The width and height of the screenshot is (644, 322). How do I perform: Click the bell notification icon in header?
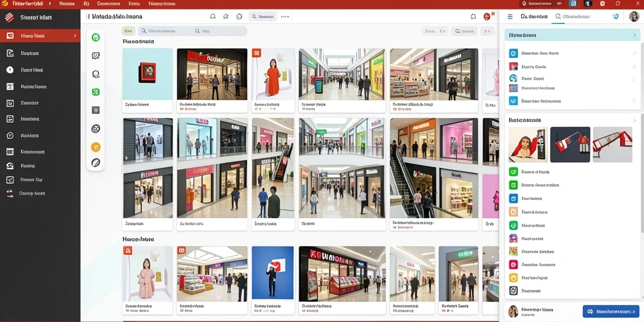(473, 17)
